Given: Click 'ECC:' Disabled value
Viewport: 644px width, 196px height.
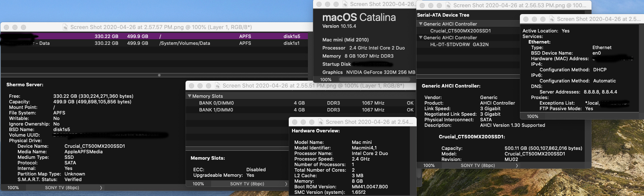Looking at the screenshot, I should pos(256,170).
